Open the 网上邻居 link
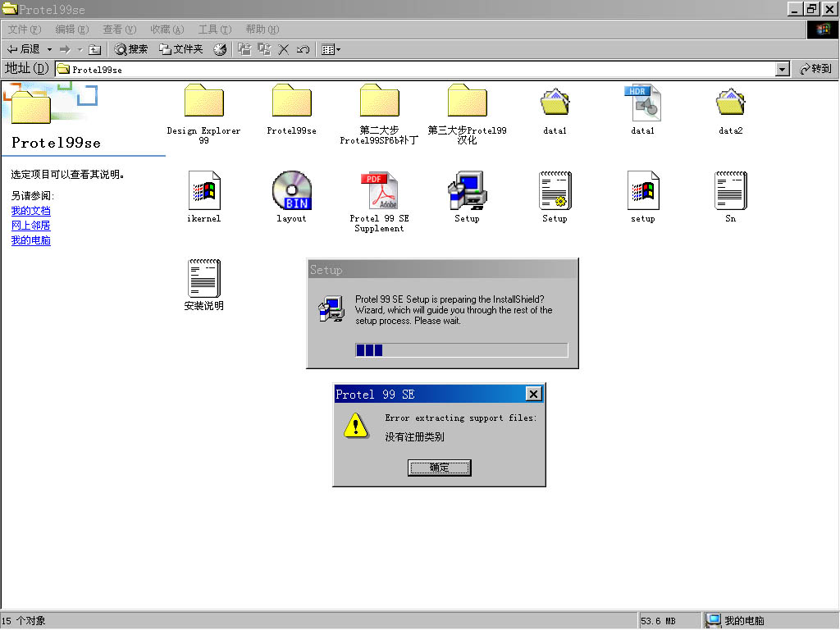This screenshot has height=630, width=840. tap(30, 225)
